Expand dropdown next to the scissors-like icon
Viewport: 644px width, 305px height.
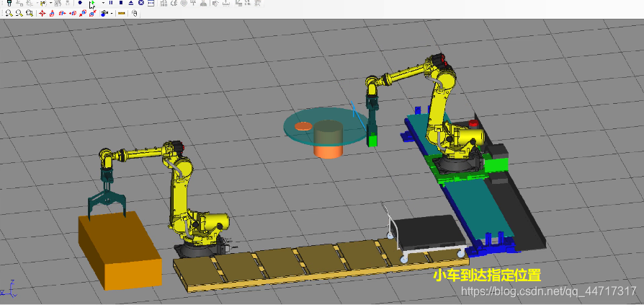point(50,3)
